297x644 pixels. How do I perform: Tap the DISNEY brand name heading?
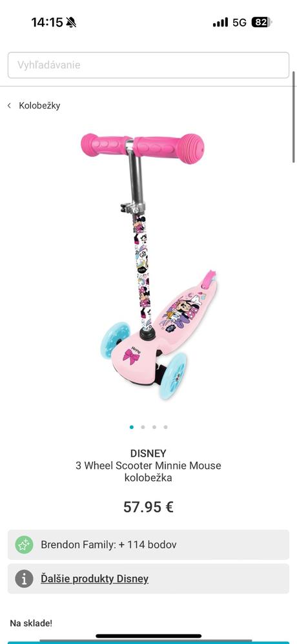pyautogui.click(x=148, y=453)
